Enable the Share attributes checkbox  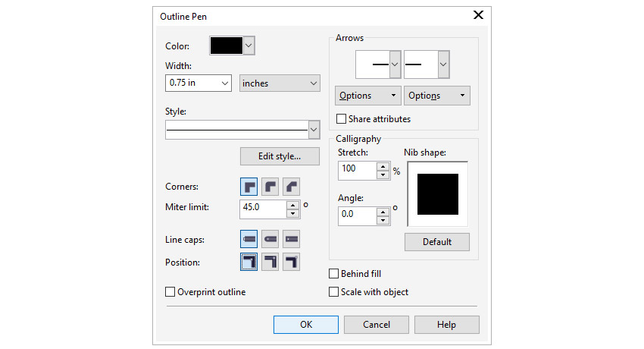(342, 119)
